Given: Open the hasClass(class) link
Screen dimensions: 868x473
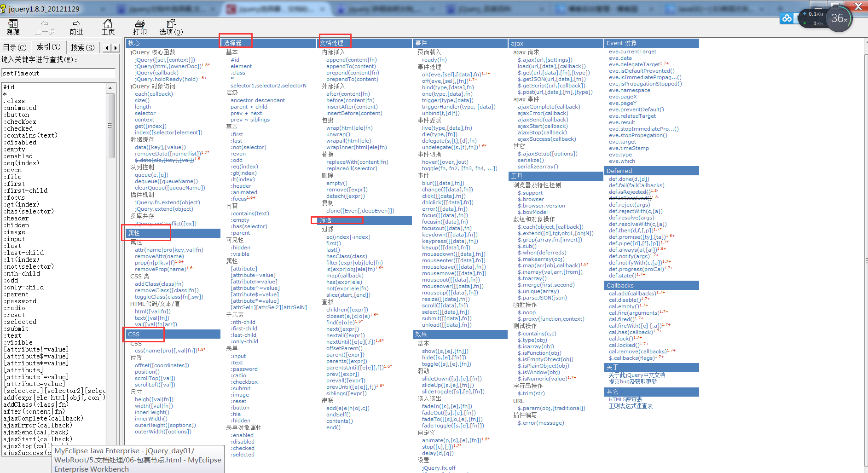Looking at the screenshot, I should point(347,256).
